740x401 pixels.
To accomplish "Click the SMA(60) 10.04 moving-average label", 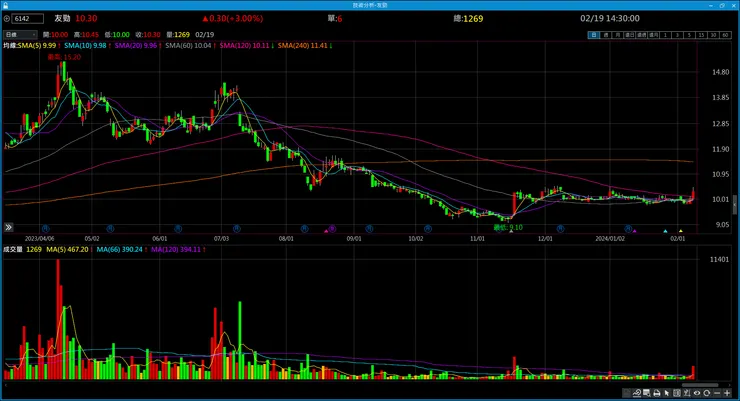I will [x=188, y=46].
